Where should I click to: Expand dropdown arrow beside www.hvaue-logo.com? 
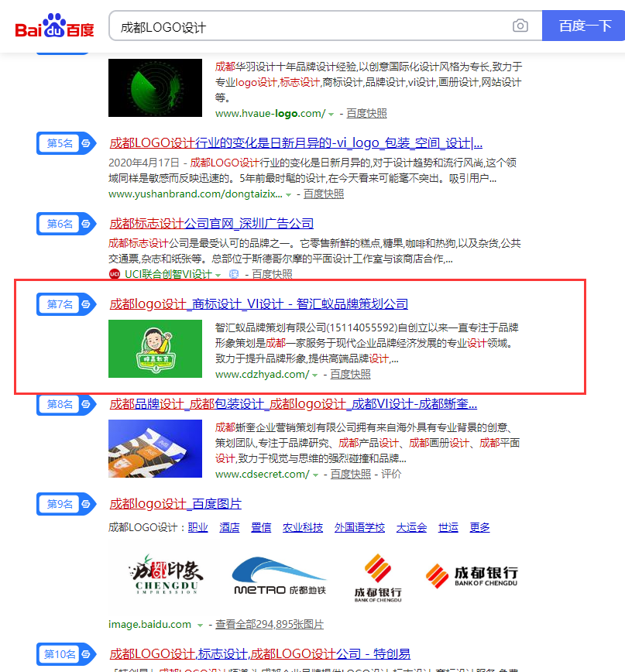click(331, 114)
